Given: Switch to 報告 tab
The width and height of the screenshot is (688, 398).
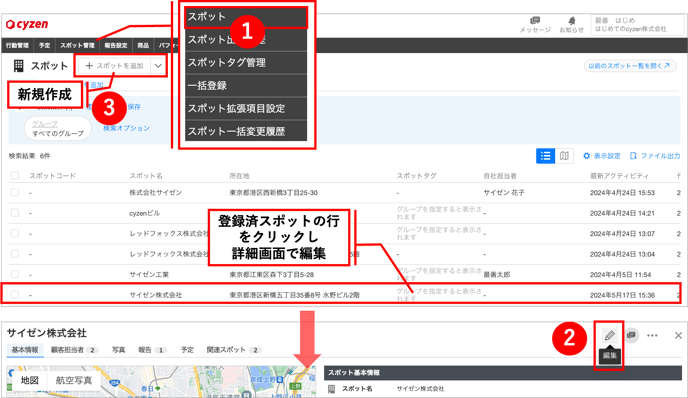Looking at the screenshot, I should click(152, 350).
